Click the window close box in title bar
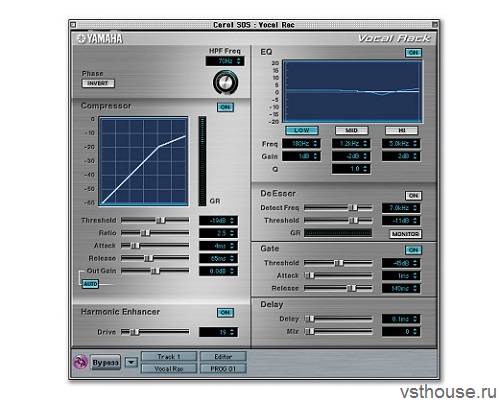The image size is (500, 403). (x=73, y=25)
